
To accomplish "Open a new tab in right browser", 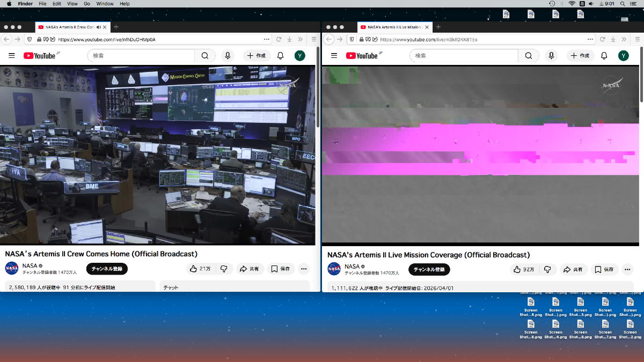I will [x=438, y=27].
